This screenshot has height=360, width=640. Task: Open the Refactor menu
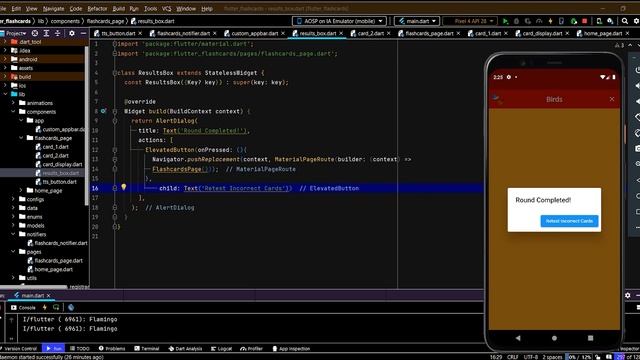tap(97, 9)
